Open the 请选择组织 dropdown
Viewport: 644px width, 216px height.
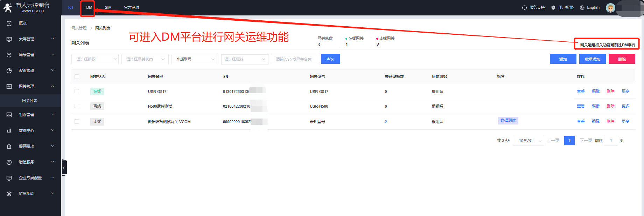click(x=95, y=59)
